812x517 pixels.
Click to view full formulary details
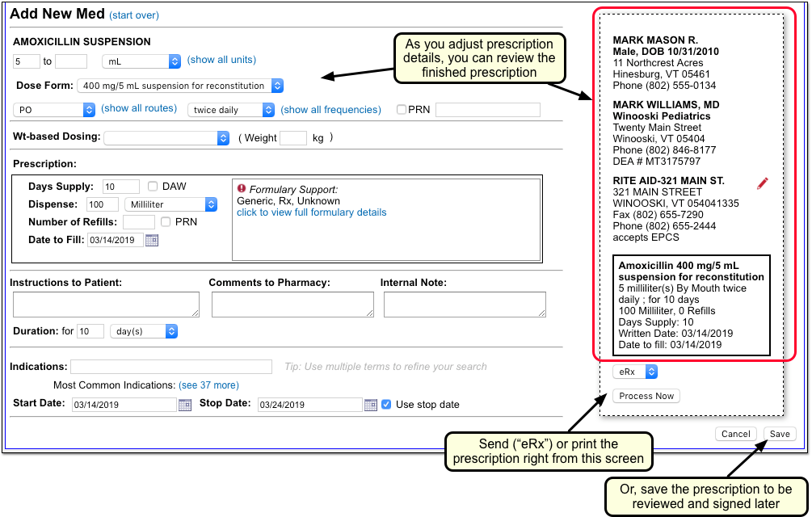(312, 212)
